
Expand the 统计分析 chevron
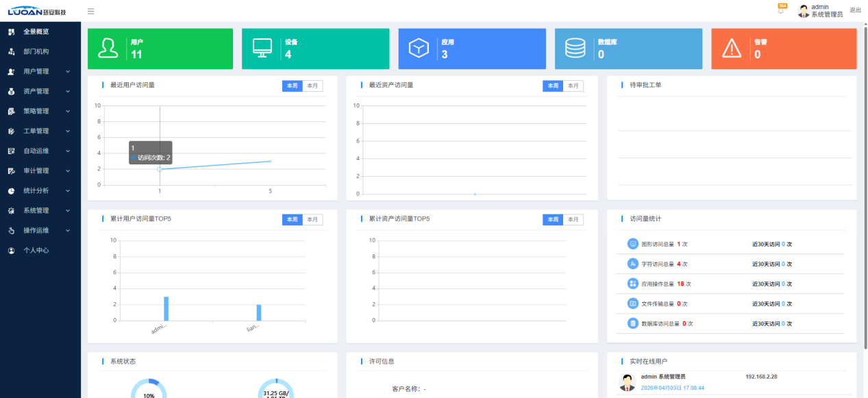[x=68, y=191]
